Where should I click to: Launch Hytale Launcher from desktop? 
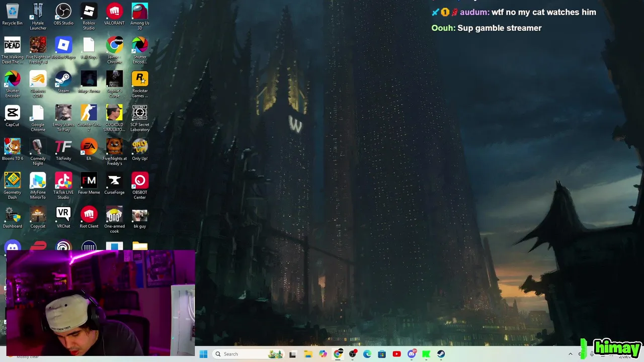pos(38,17)
